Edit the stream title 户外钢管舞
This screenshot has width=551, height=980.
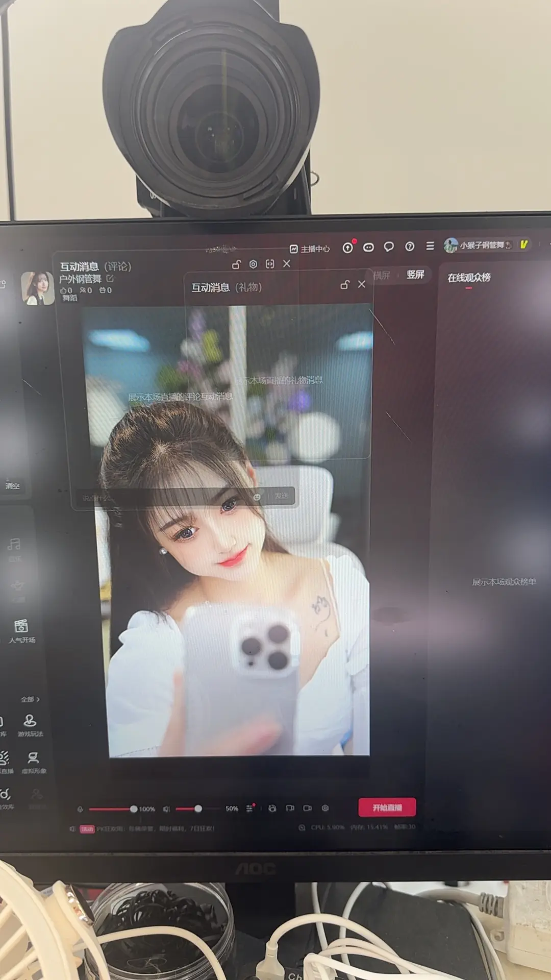point(110,279)
